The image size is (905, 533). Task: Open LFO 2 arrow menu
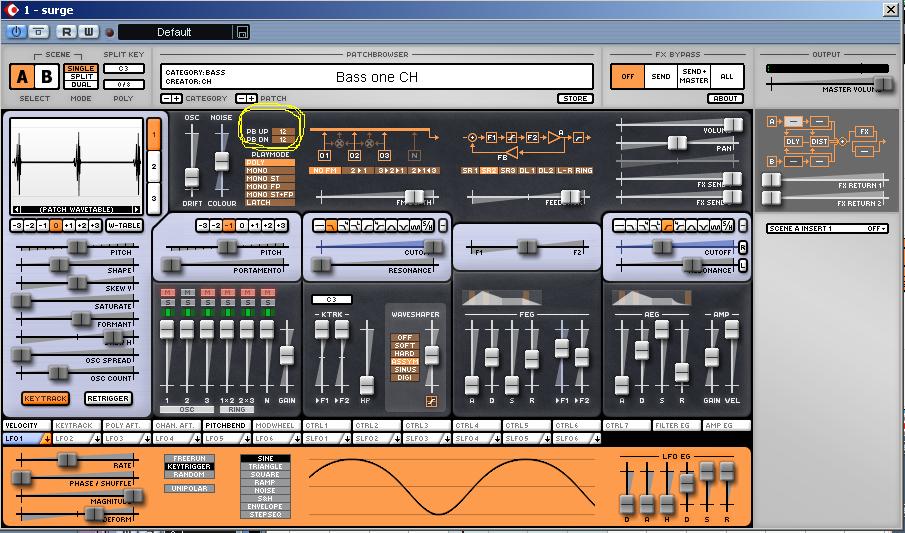(96, 439)
